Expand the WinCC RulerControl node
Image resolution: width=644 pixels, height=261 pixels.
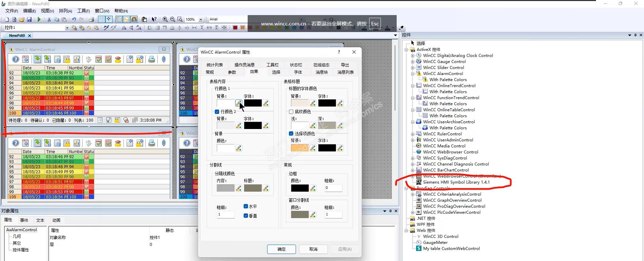[413, 134]
